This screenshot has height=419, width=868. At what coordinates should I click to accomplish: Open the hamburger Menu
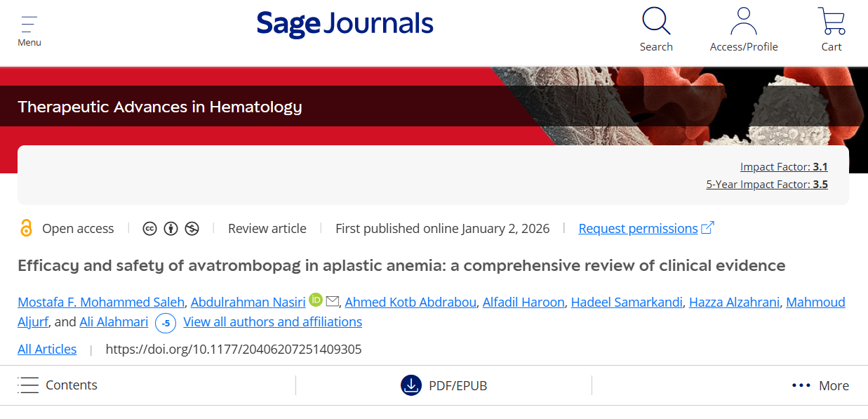tap(28, 25)
